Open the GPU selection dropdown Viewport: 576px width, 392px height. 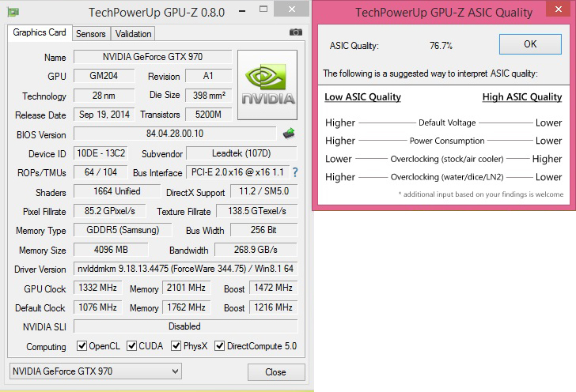click(x=96, y=371)
